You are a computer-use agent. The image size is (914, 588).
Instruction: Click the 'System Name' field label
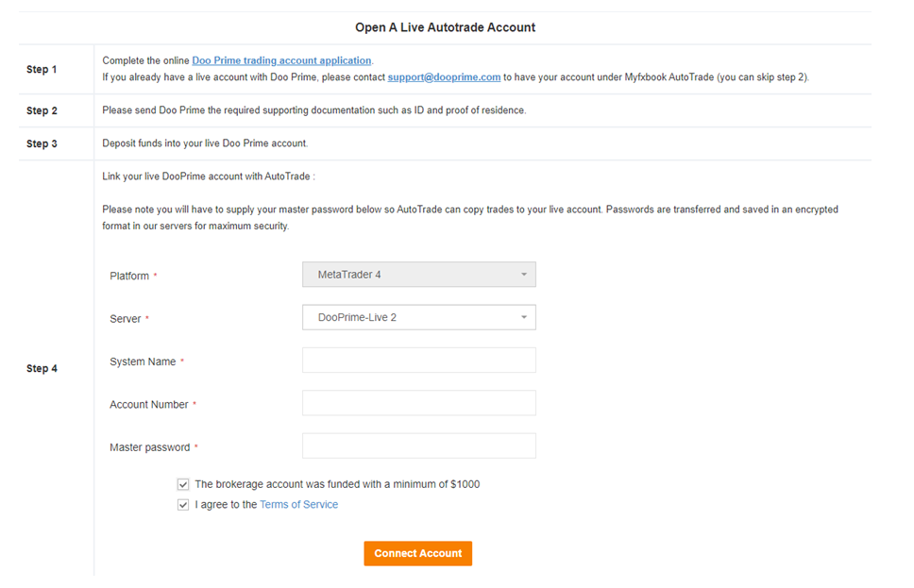[x=143, y=361]
